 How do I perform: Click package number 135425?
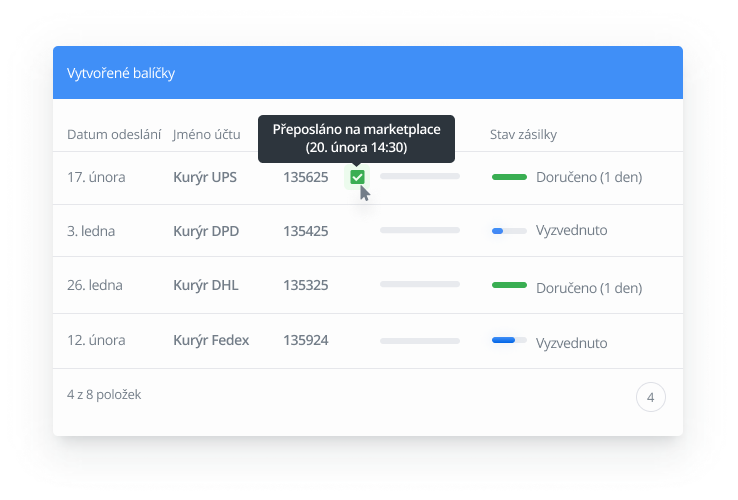pyautogui.click(x=305, y=230)
